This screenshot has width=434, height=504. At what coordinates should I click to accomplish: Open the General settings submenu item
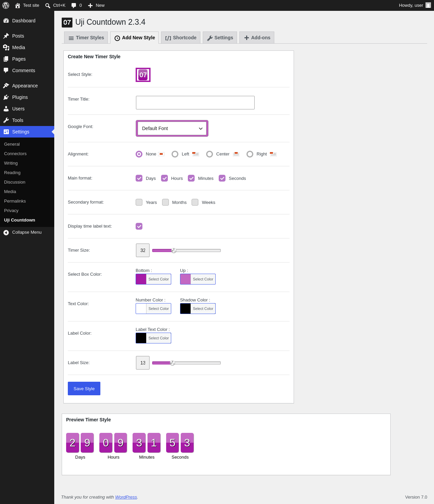(x=12, y=144)
